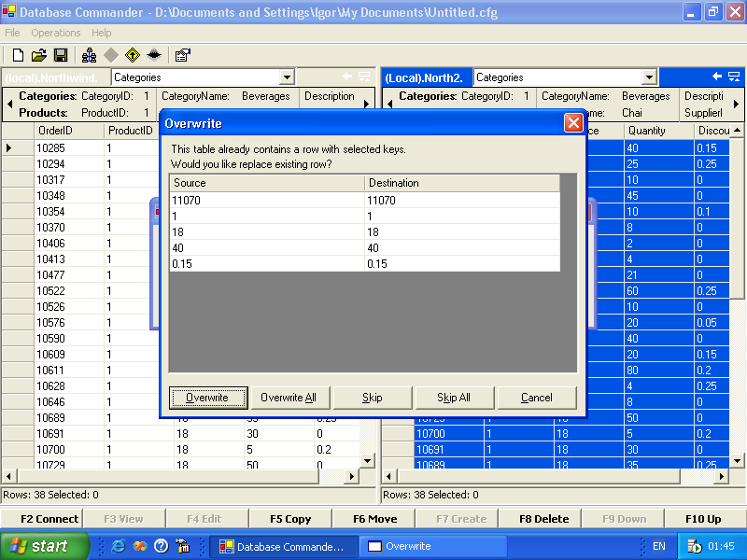Open the Operations menu
The width and height of the screenshot is (747, 560).
56,33
